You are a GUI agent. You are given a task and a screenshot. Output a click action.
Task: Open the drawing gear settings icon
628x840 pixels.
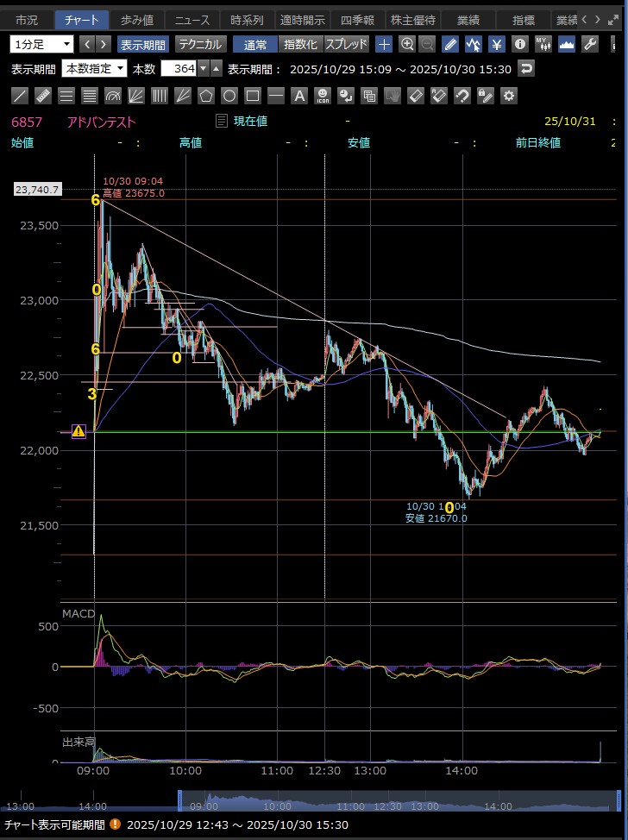(x=508, y=96)
